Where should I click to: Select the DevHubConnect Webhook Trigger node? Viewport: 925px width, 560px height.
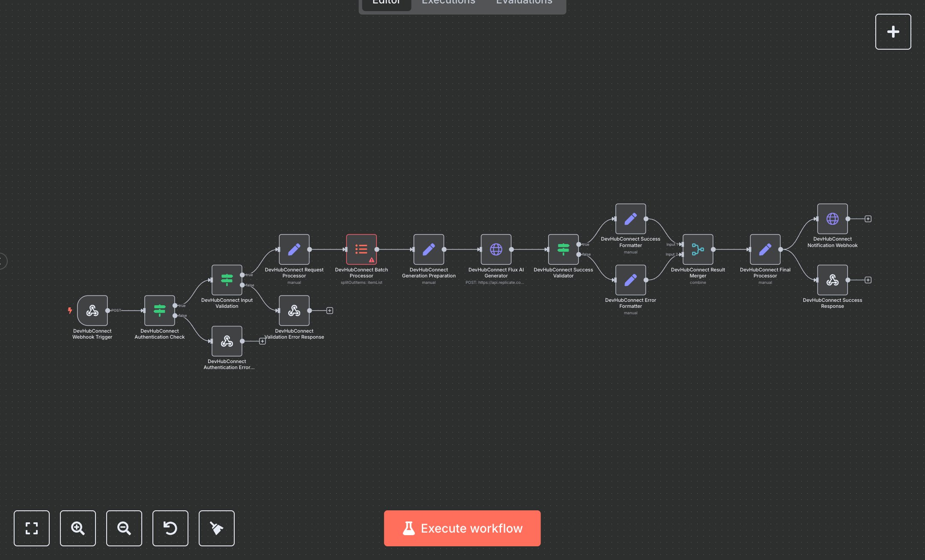point(92,311)
